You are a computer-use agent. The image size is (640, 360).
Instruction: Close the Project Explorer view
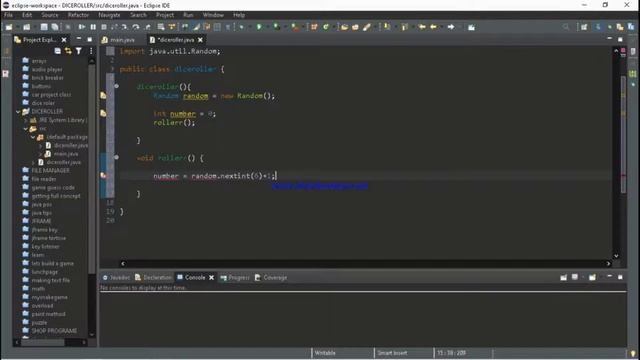[64, 40]
